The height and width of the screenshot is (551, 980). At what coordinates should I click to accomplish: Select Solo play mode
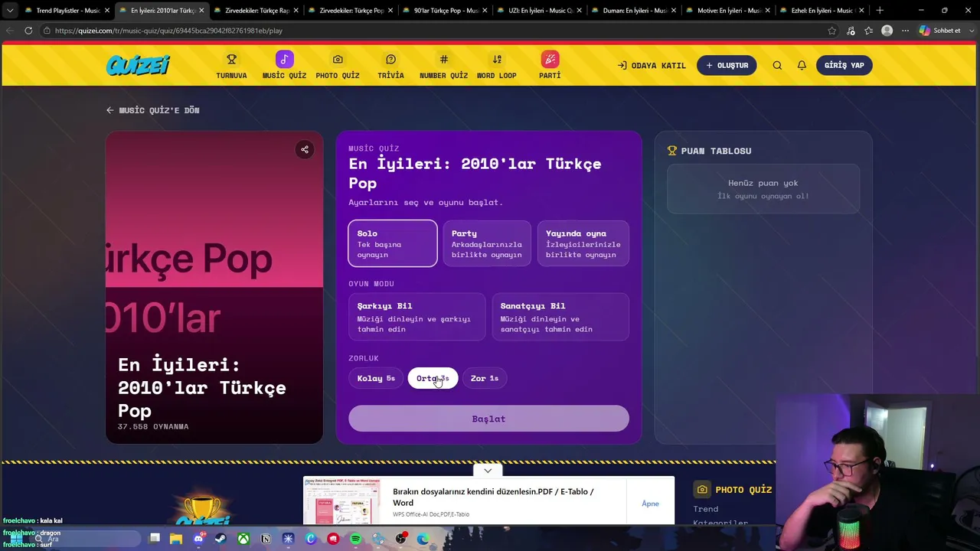(393, 243)
